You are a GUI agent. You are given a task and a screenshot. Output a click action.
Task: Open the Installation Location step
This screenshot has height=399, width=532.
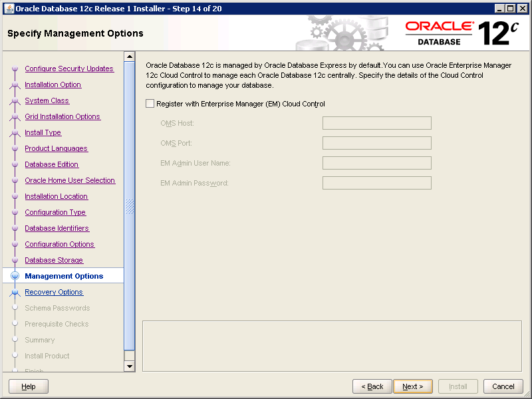(57, 196)
